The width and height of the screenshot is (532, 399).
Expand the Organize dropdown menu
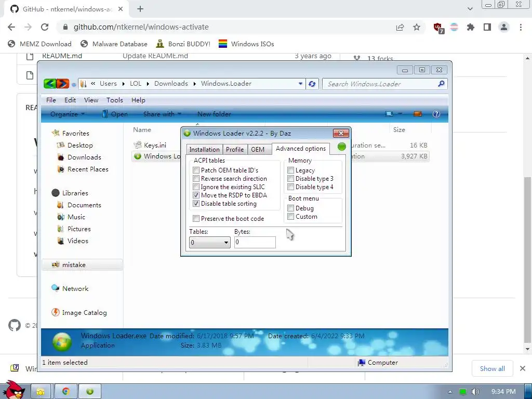67,114
